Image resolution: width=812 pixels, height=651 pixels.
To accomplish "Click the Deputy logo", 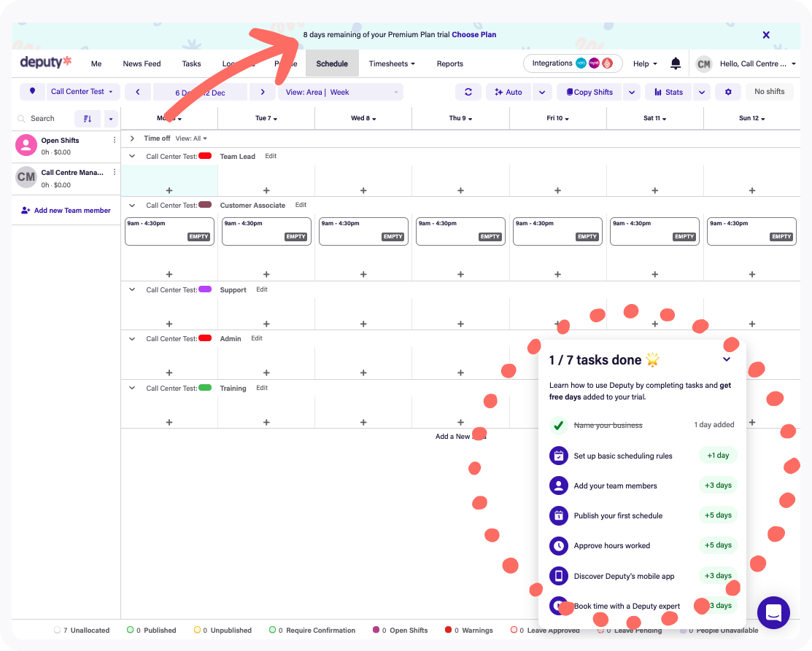I will click(45, 62).
